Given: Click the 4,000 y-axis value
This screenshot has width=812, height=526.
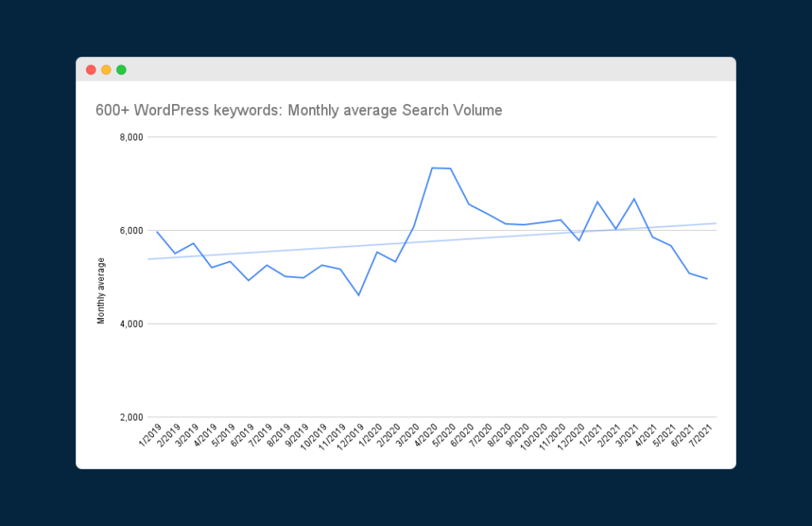Looking at the screenshot, I should pos(132,324).
